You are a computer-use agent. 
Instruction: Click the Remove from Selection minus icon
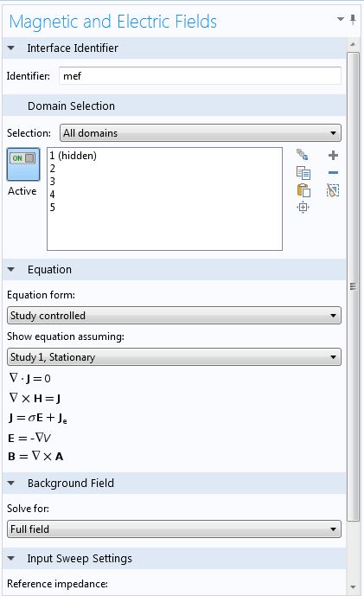point(333,172)
